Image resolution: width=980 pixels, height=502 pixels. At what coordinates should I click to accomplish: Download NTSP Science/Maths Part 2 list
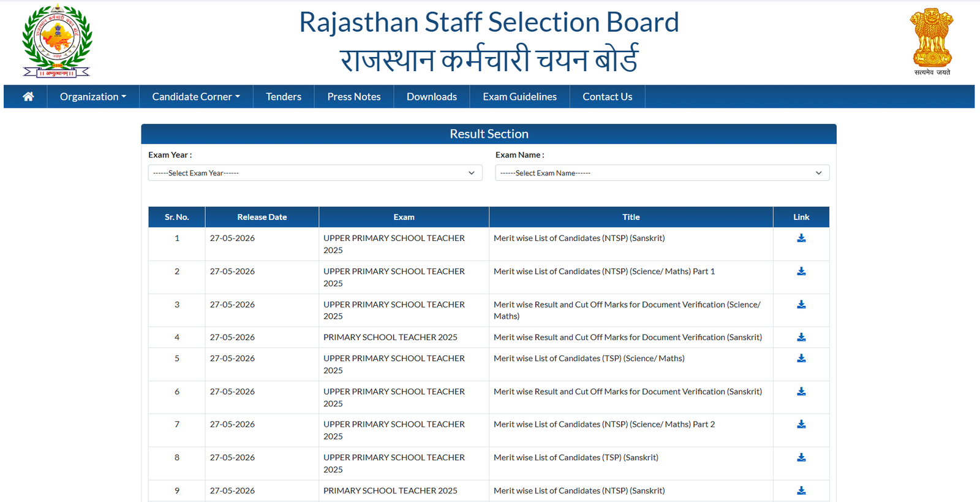801,424
